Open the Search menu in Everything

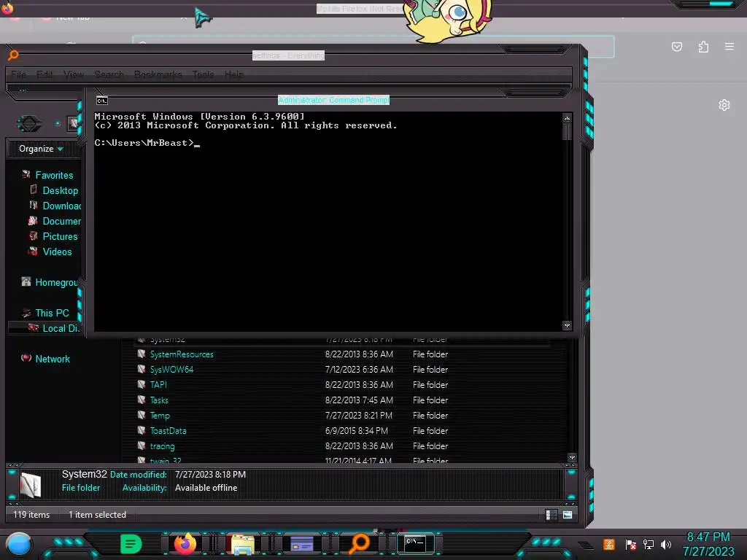(x=109, y=75)
